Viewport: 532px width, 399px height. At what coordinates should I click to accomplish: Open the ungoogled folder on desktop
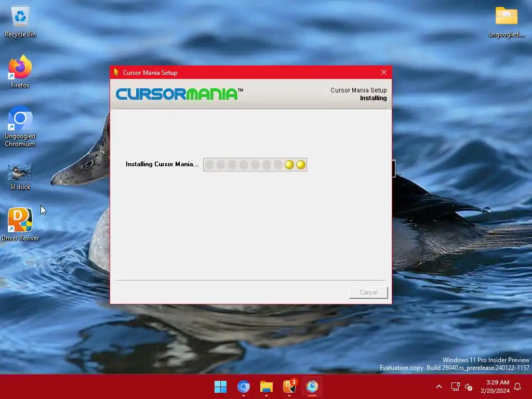tap(506, 22)
